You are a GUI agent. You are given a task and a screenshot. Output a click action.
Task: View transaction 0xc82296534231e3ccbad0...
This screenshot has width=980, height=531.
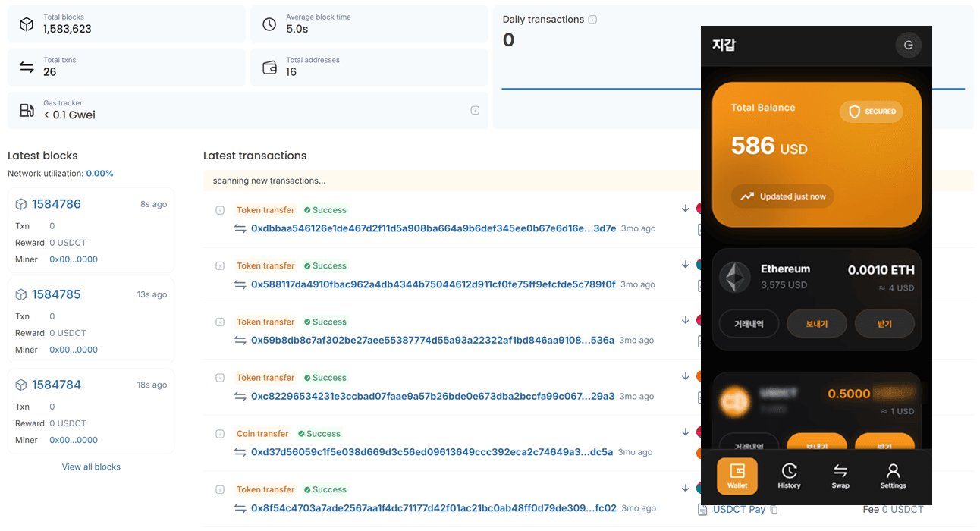click(432, 396)
